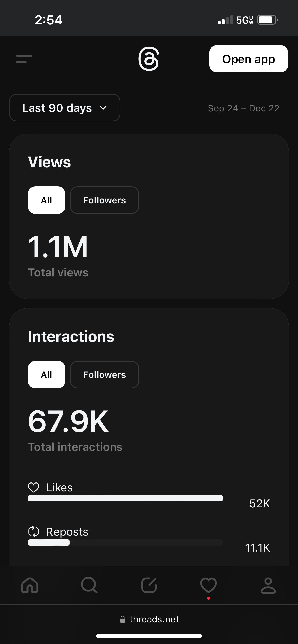
Task: Click the chevron beside Last 90 days
Action: [x=103, y=108]
